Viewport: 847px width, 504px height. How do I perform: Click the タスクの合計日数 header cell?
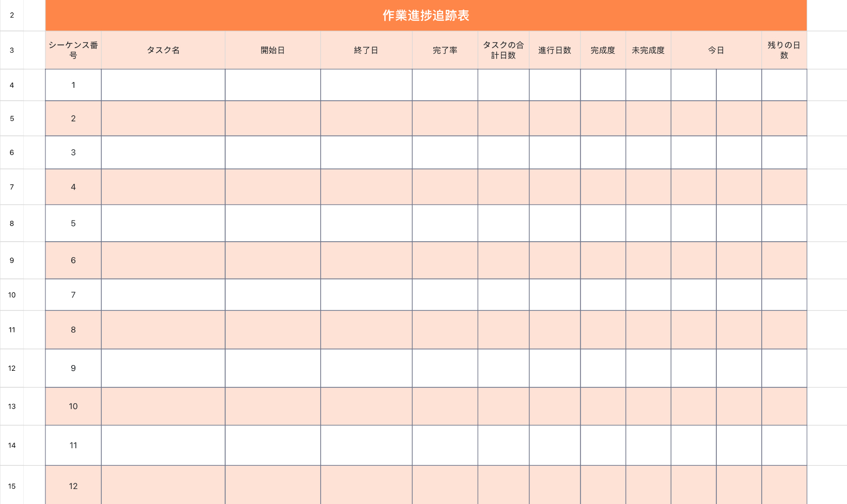click(x=504, y=50)
